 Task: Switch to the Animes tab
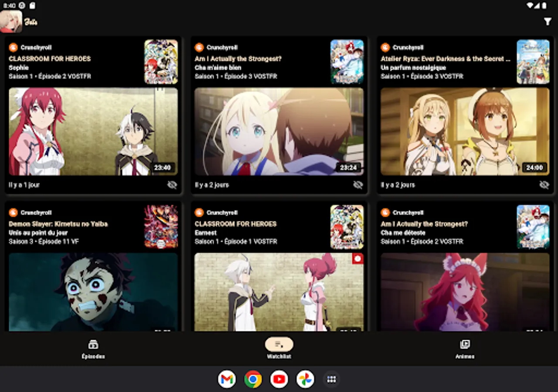tap(465, 349)
